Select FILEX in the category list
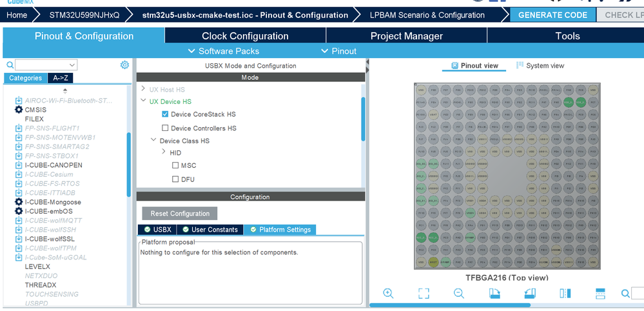 pos(34,119)
